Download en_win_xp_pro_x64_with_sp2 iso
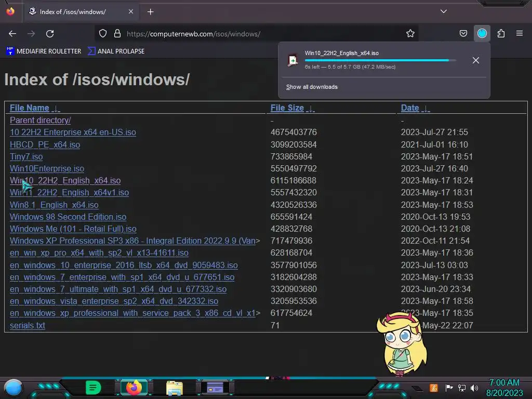 (x=99, y=253)
